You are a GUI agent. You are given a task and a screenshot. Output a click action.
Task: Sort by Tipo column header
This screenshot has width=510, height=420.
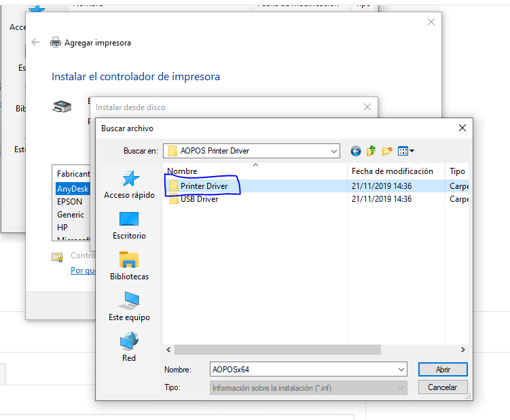457,171
